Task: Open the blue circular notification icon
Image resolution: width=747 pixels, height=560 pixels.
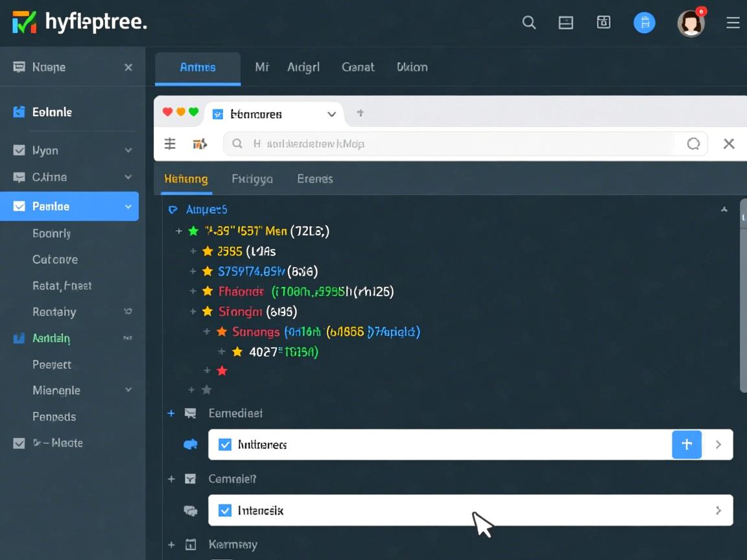Action: point(644,23)
